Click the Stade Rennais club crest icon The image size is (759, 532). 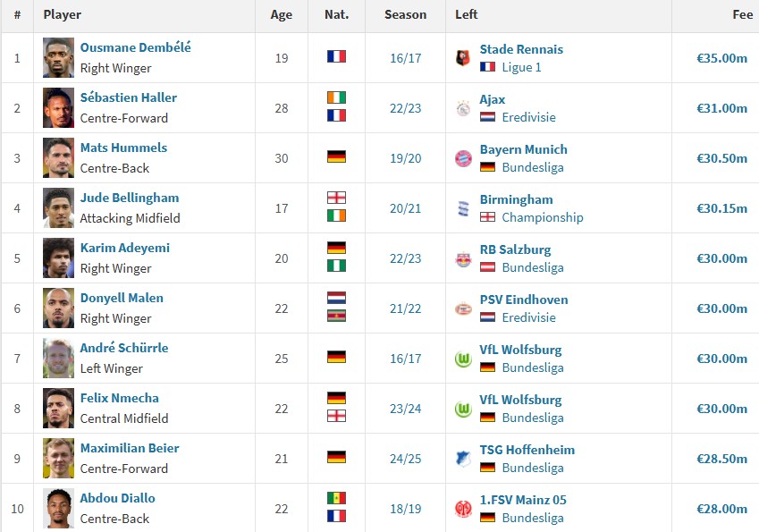pos(463,58)
